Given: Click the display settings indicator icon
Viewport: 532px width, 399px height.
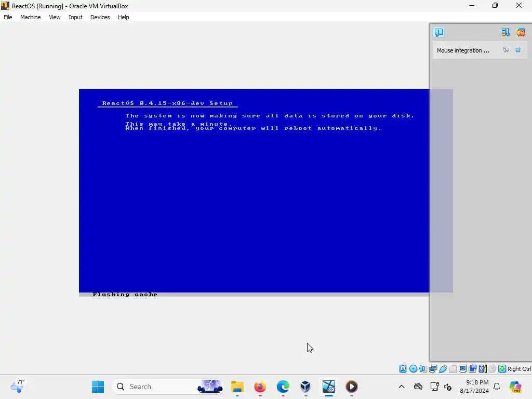Looking at the screenshot, I should pyautogui.click(x=462, y=368).
